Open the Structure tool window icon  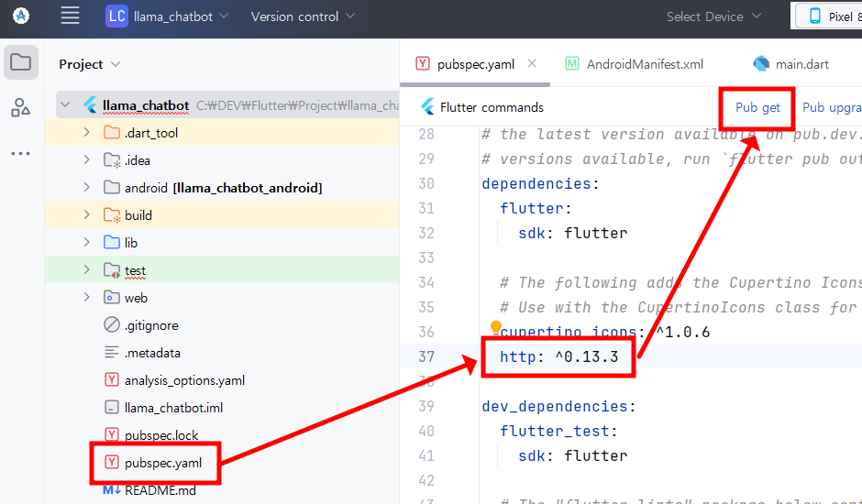(x=21, y=107)
